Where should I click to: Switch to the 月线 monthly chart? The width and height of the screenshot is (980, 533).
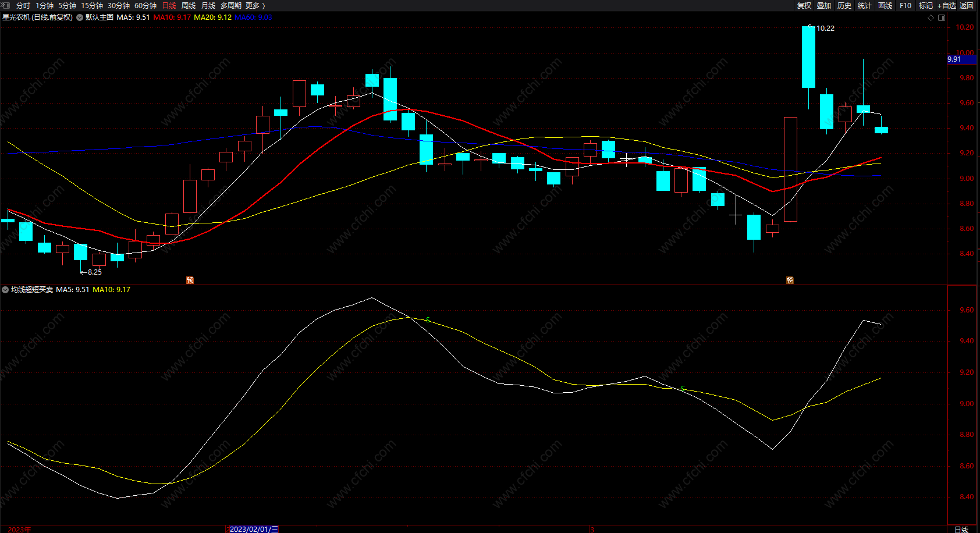tap(208, 5)
